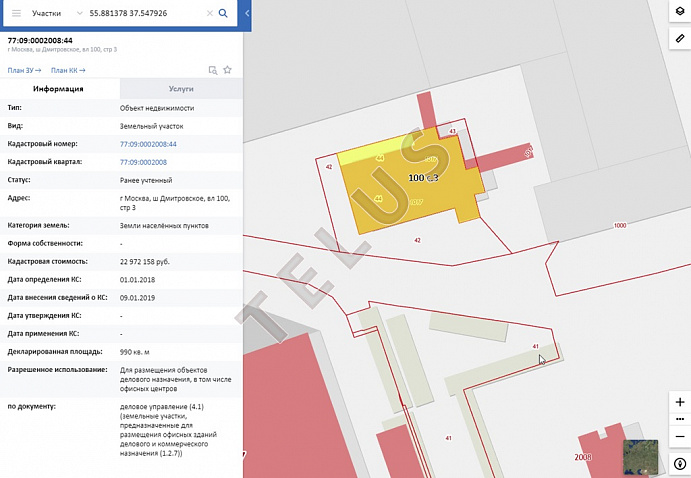The image size is (691, 478).
Task: Open map layers icon
Action: 680,11
